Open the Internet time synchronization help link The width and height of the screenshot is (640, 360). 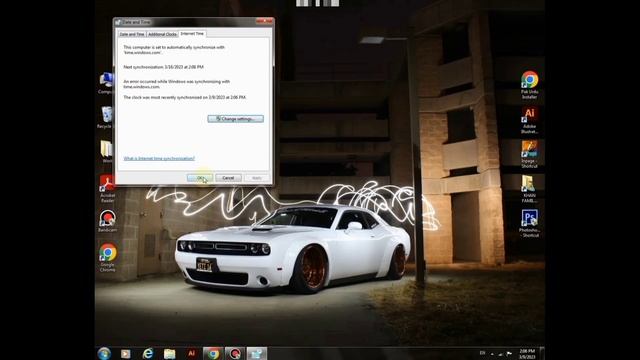click(159, 158)
